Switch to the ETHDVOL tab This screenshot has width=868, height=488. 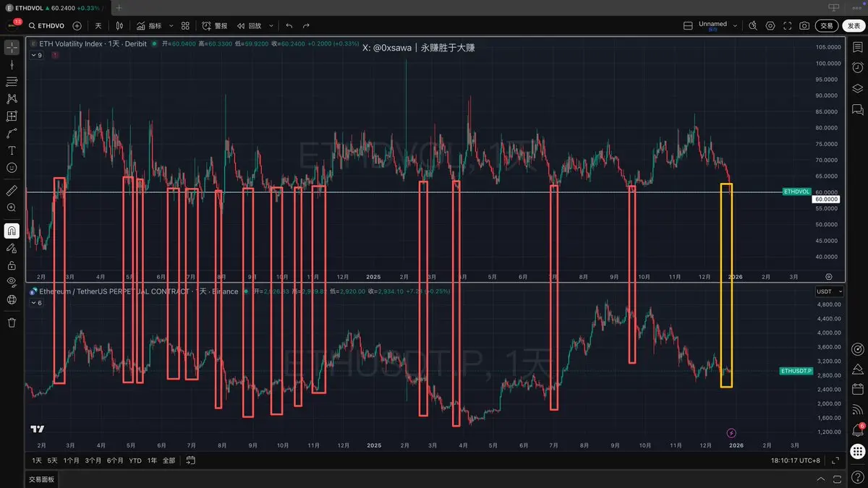pos(56,7)
